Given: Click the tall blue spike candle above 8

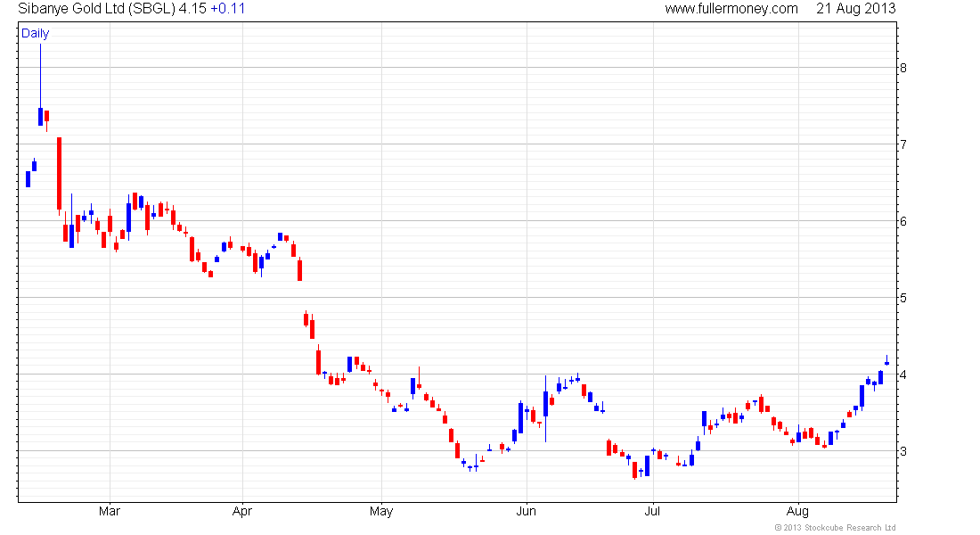Looking at the screenshot, I should click(41, 85).
